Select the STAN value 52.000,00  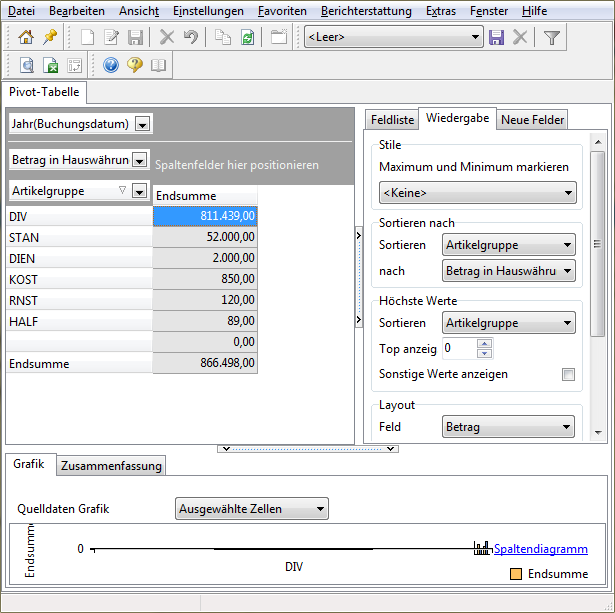[x=205, y=237]
